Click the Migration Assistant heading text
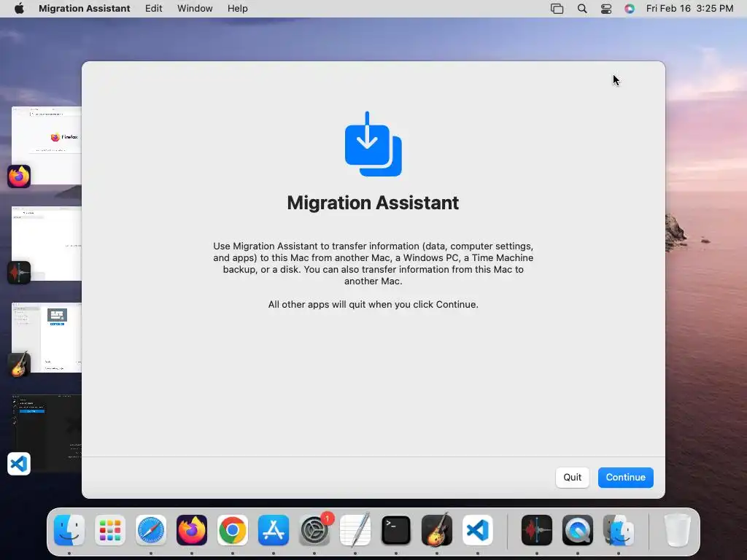This screenshot has height=560, width=747. pos(373,203)
